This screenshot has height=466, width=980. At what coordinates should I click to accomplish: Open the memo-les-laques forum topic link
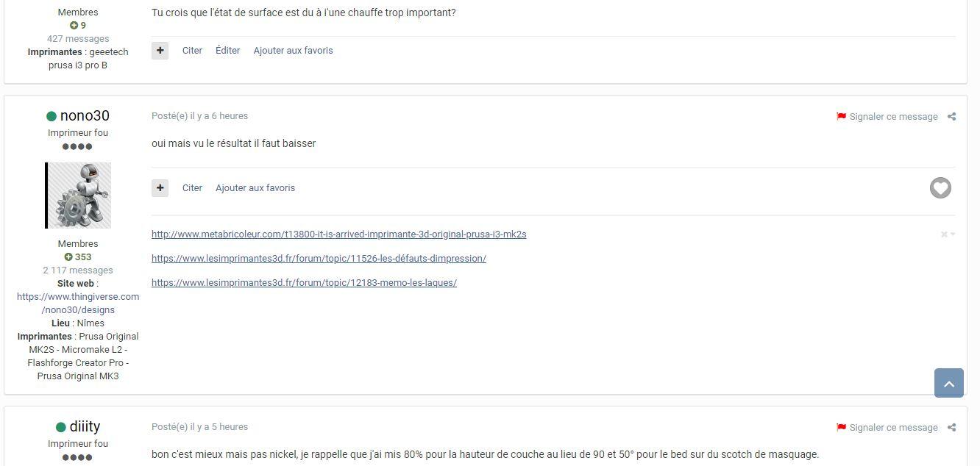304,283
